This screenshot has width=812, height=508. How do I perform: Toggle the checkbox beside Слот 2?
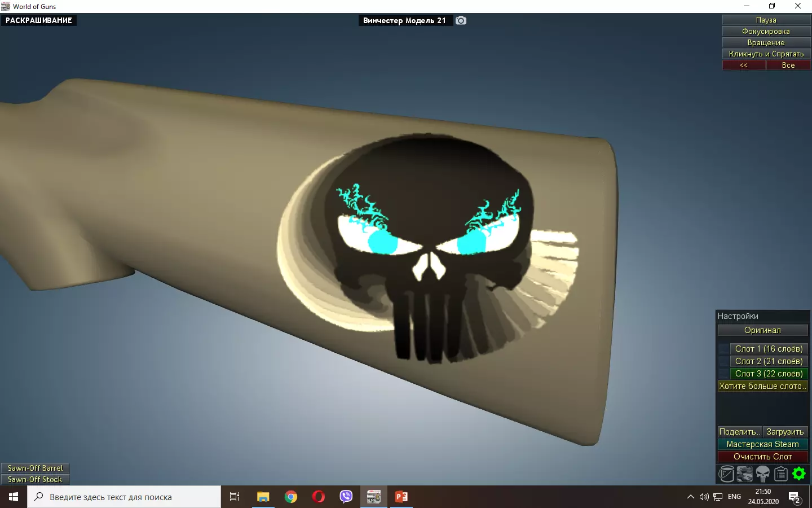(723, 361)
